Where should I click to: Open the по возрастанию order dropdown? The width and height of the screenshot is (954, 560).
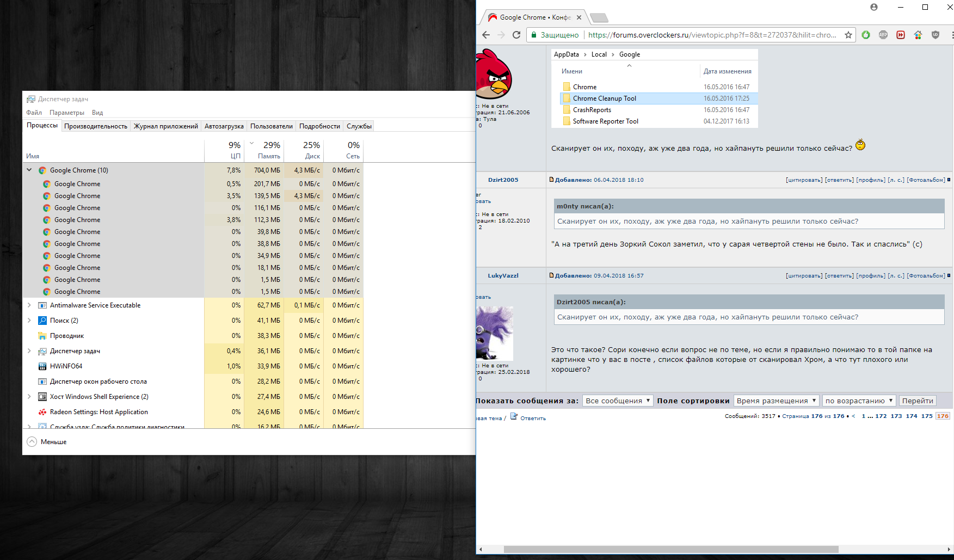pyautogui.click(x=859, y=401)
